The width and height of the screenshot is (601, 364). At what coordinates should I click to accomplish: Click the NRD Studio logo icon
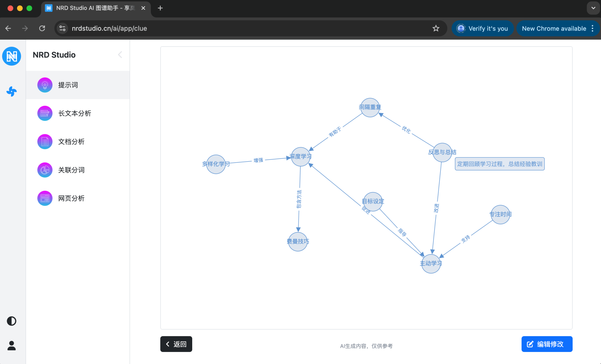pyautogui.click(x=11, y=56)
